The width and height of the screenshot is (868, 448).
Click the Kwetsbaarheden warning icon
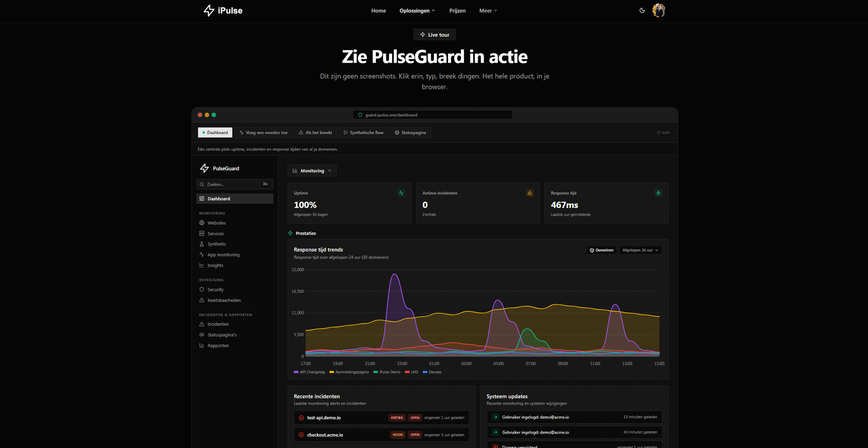pos(202,300)
